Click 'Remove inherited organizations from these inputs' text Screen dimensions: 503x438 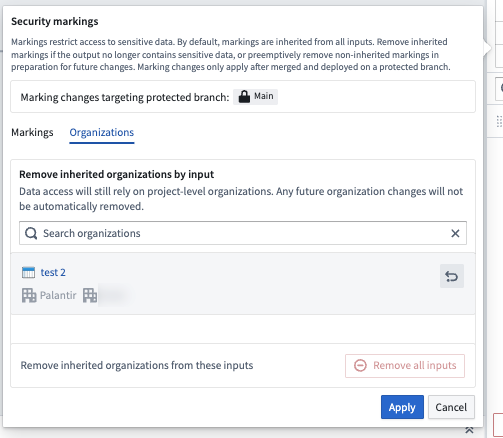coord(137,365)
